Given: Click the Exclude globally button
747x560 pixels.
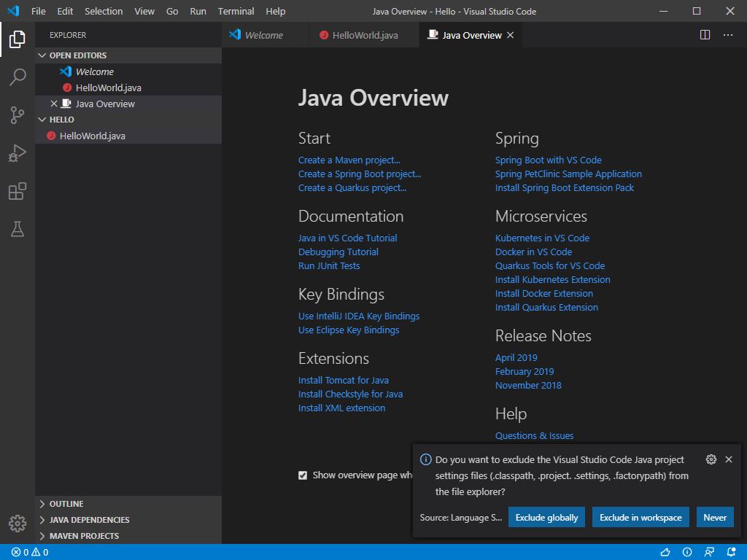Looking at the screenshot, I should [546, 517].
